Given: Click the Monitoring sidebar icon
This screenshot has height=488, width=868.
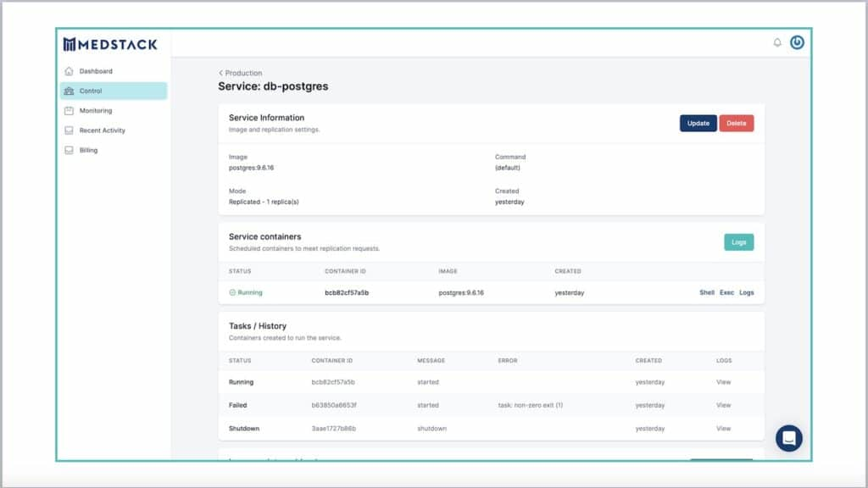Looking at the screenshot, I should 69,111.
